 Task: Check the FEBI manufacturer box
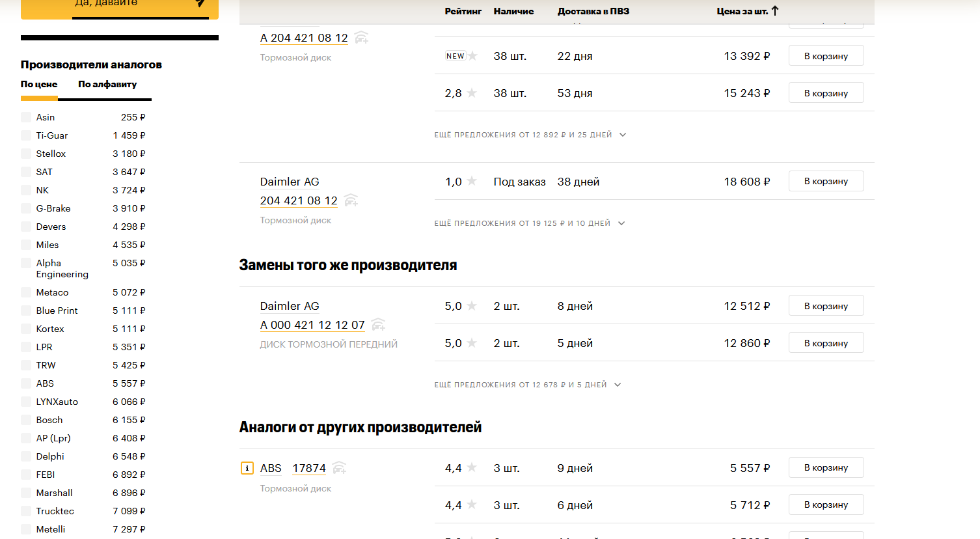(26, 475)
